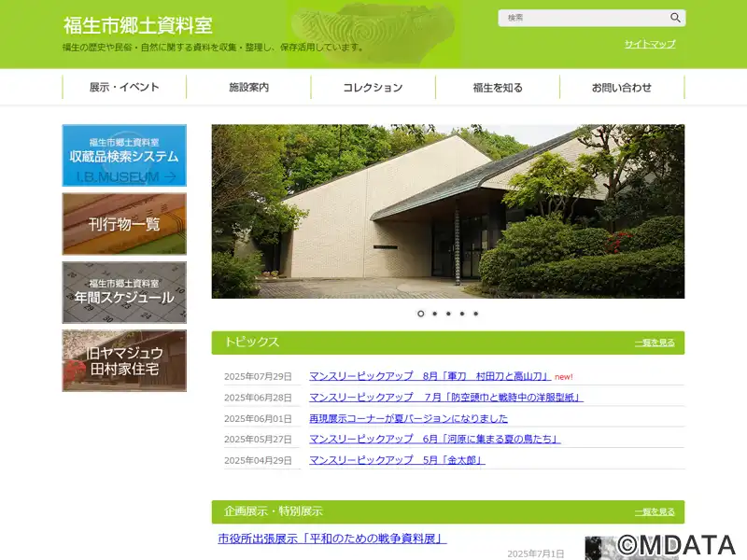Open the 6月「河原に集まる夏の鳥たち」 topic
Screen dimensions: 747x560
[x=434, y=439]
